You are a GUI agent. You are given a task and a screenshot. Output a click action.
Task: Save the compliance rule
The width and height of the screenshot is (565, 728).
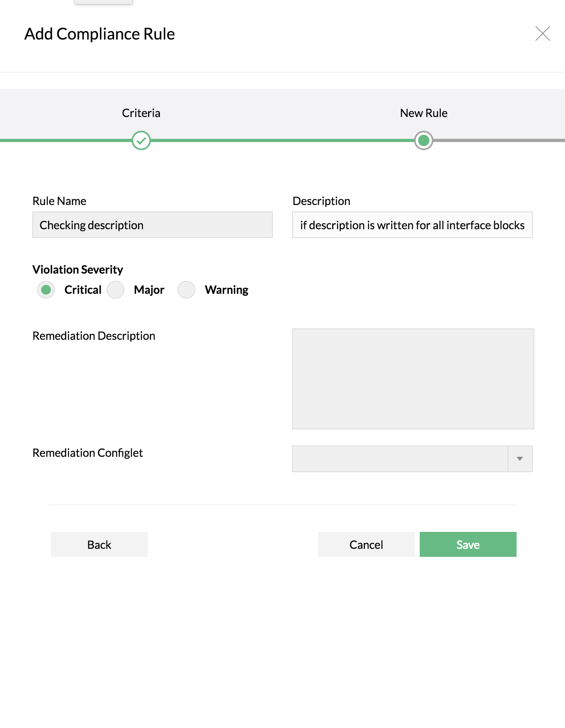(468, 544)
